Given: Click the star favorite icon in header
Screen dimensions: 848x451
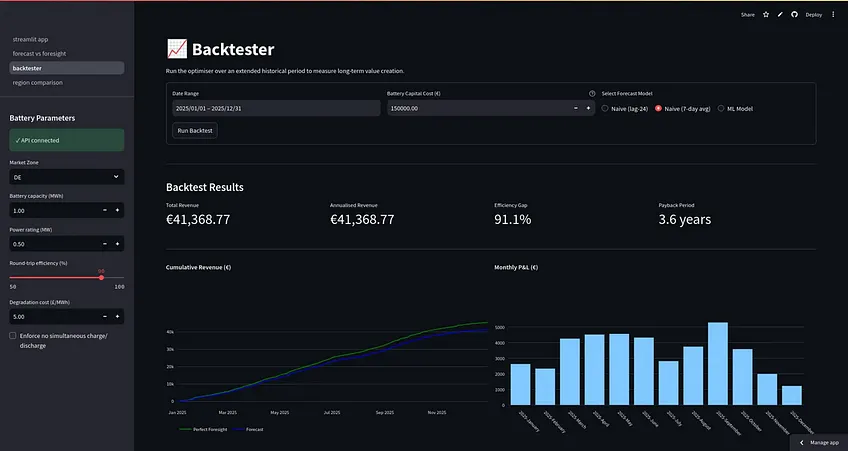Looking at the screenshot, I should 766,15.
